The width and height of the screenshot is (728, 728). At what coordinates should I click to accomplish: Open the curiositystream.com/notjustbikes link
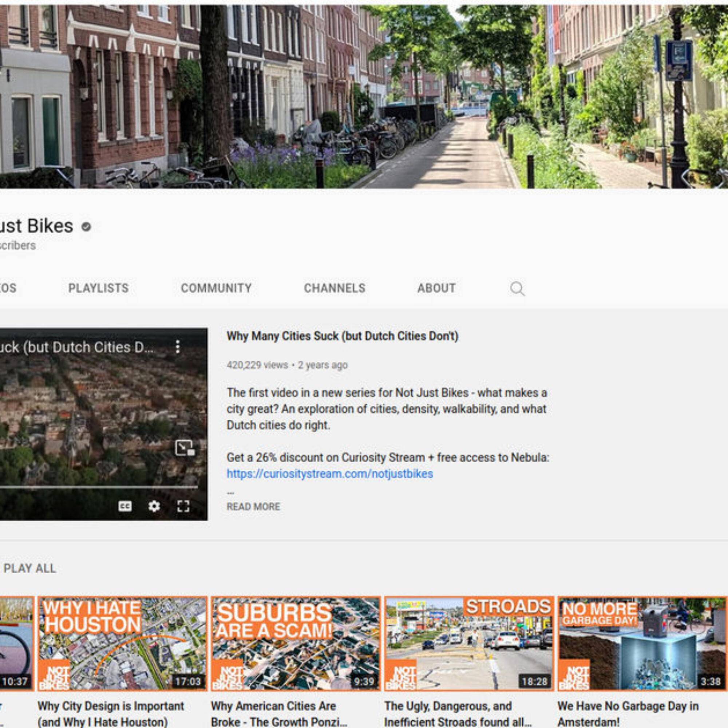coord(330,474)
